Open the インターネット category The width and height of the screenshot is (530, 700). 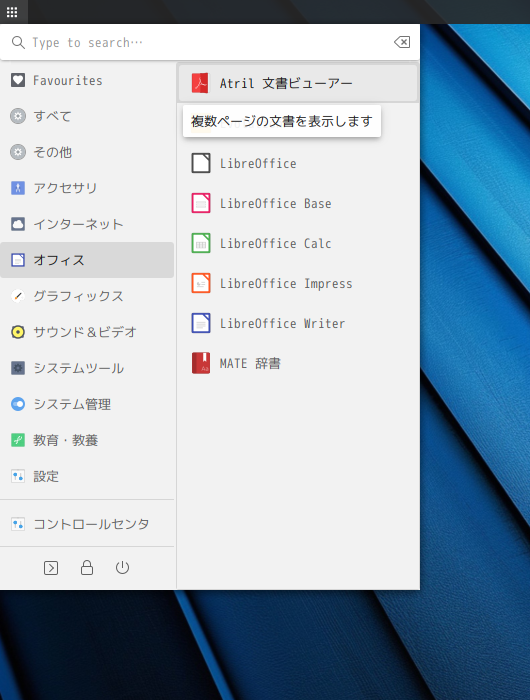tap(87, 224)
